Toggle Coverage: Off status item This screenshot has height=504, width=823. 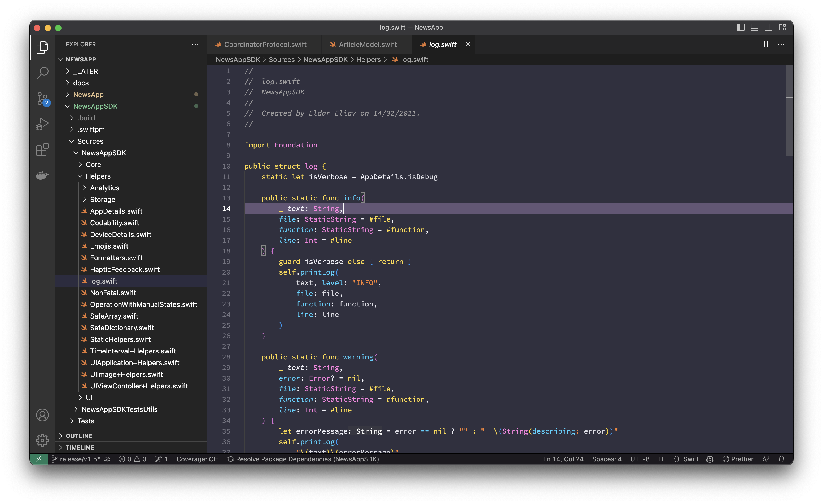[x=197, y=459]
